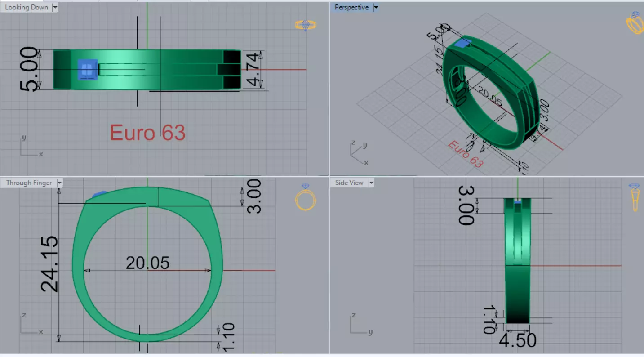This screenshot has width=644, height=357.
Task: Select the blue gemstone in Perspective view
Action: (x=462, y=43)
